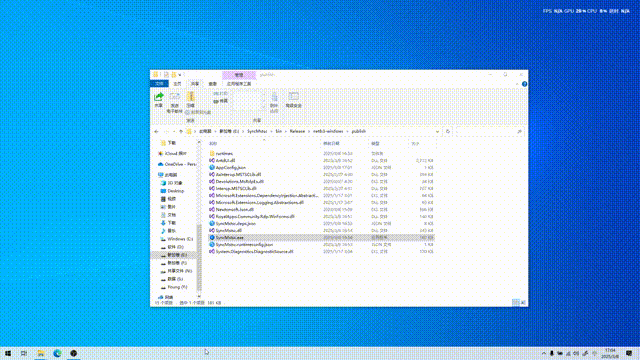The width and height of the screenshot is (640, 360).
Task: Click the Task View taskbar icon
Action: (24, 353)
